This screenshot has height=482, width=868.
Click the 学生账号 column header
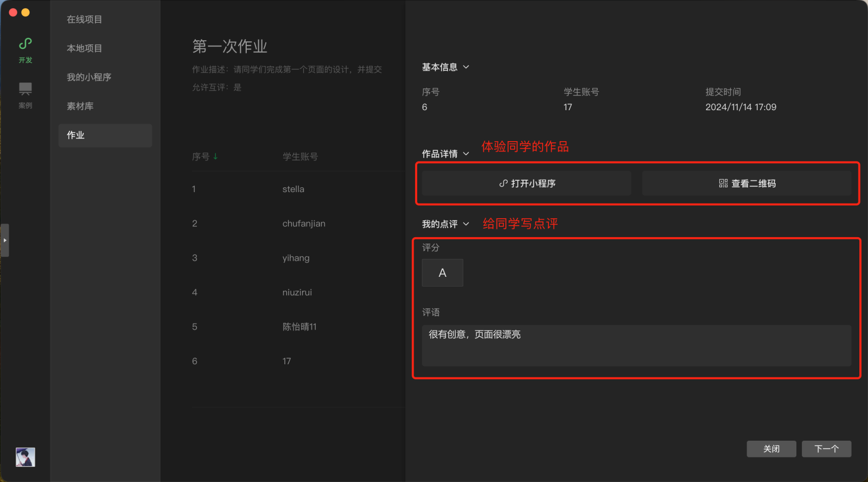(x=300, y=156)
